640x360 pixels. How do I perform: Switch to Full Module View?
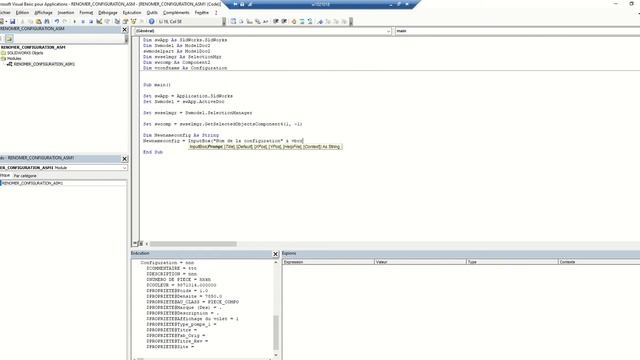140,244
